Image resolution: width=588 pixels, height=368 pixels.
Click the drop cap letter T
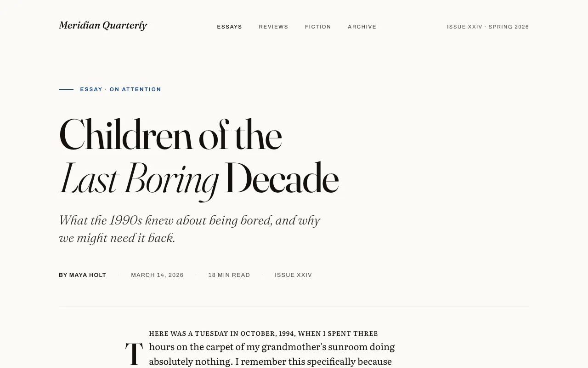[134, 353]
